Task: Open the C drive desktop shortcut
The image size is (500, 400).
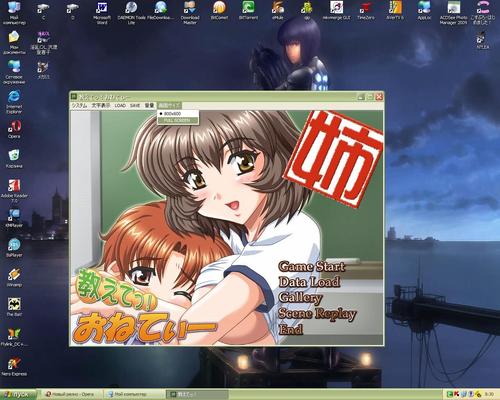Action: [43, 11]
